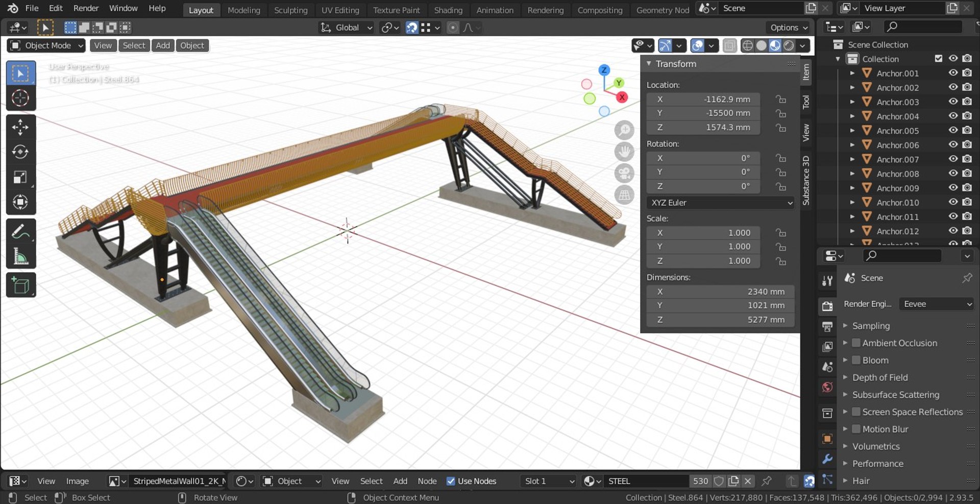
Task: Open Modifier properties wrench tab
Action: [827, 459]
